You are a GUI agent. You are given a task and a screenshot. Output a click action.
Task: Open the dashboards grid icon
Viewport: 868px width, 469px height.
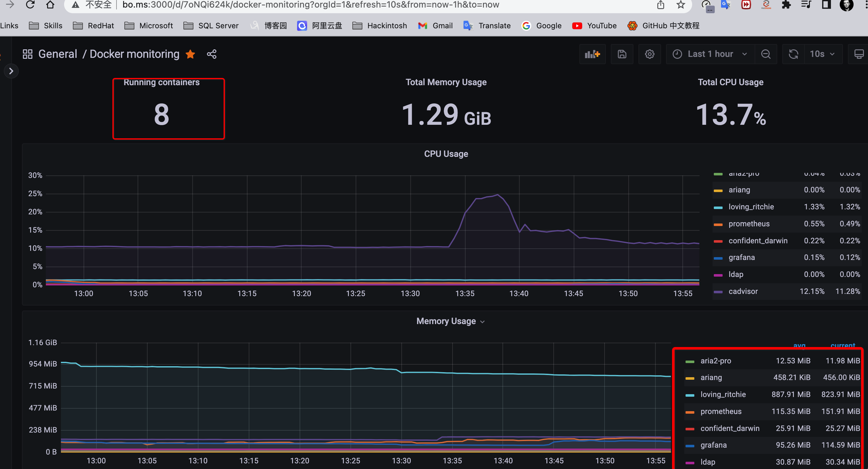click(x=27, y=54)
